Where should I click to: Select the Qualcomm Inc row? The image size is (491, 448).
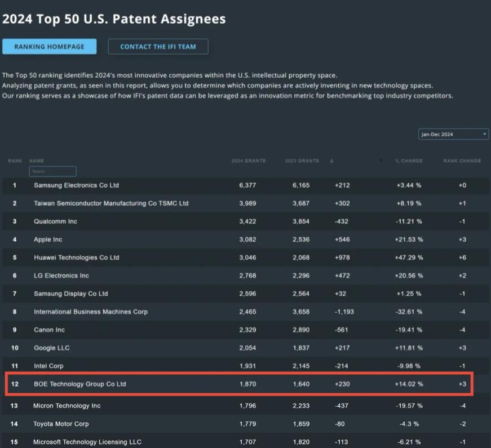[225, 221]
